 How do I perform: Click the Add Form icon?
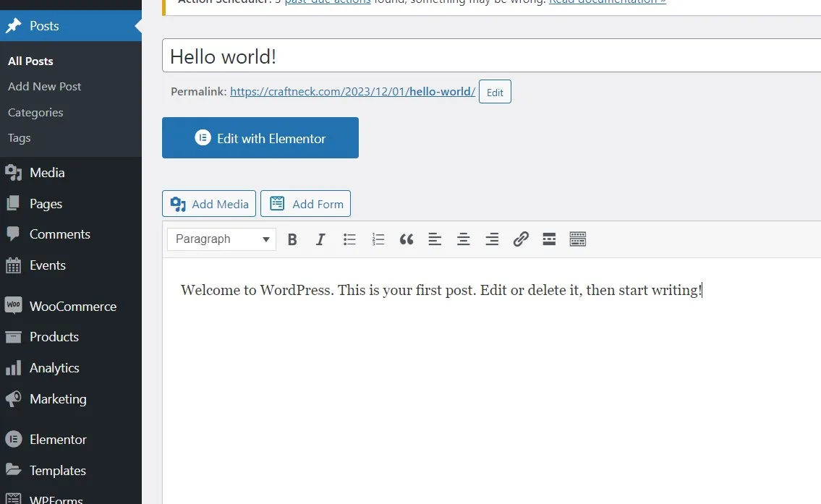(x=277, y=203)
